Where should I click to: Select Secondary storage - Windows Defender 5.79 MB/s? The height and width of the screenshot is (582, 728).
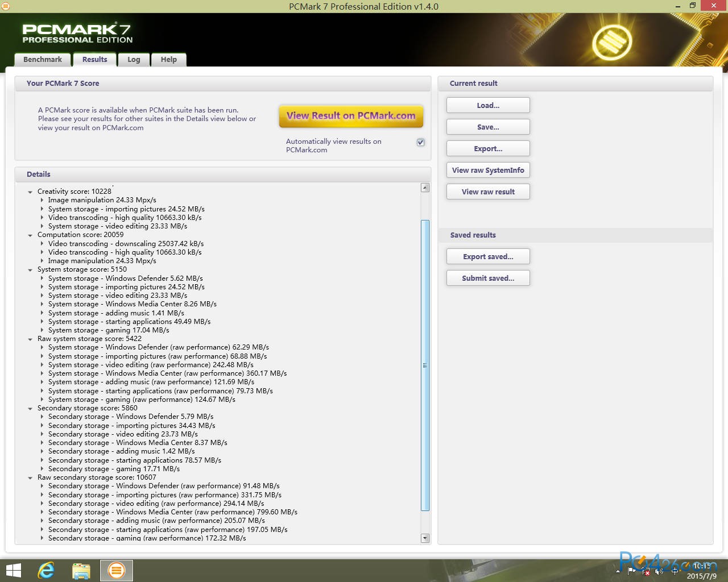pos(131,417)
